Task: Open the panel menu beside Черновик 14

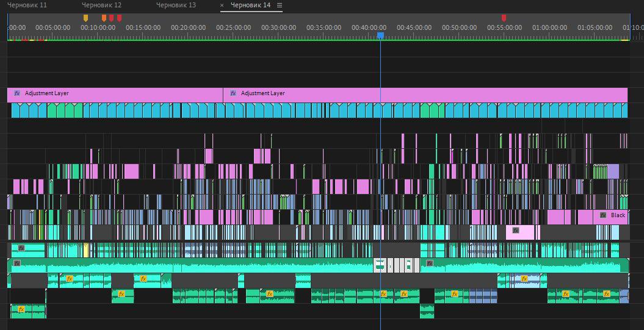Action: 280,5
